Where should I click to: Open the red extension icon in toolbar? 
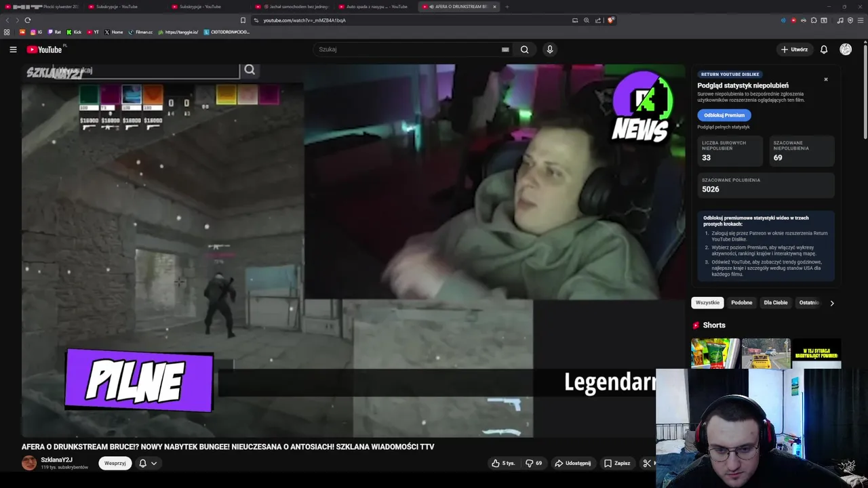793,20
